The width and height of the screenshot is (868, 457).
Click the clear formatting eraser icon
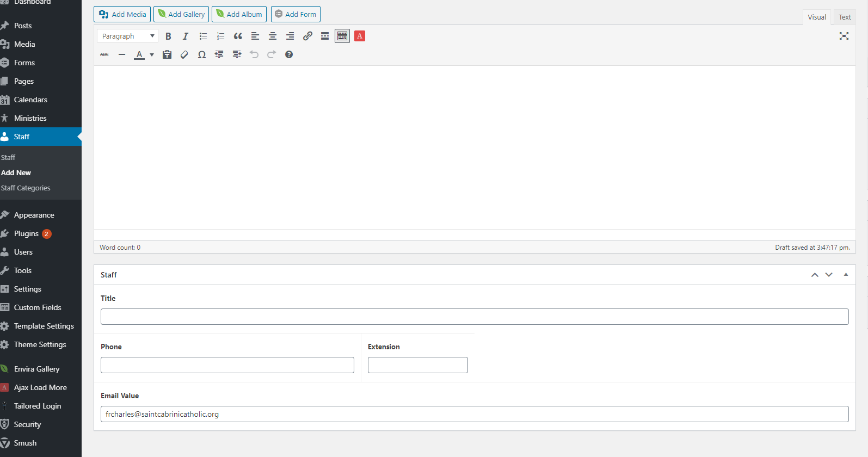tap(184, 54)
